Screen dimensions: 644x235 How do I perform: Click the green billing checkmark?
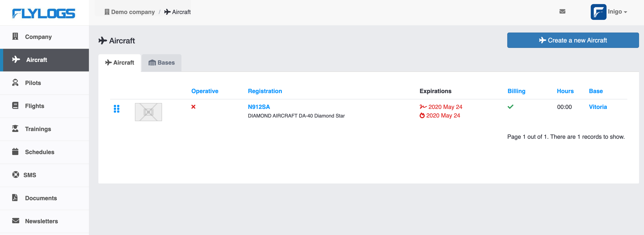[510, 107]
